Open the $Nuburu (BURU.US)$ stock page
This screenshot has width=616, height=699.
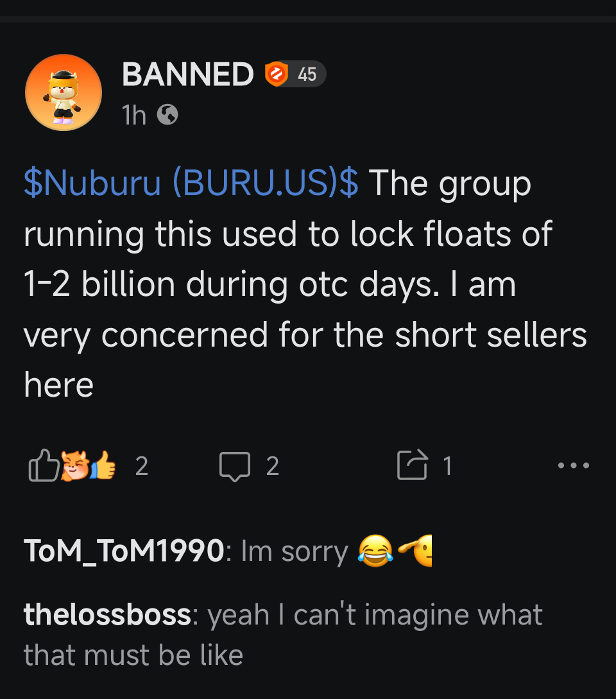(189, 182)
